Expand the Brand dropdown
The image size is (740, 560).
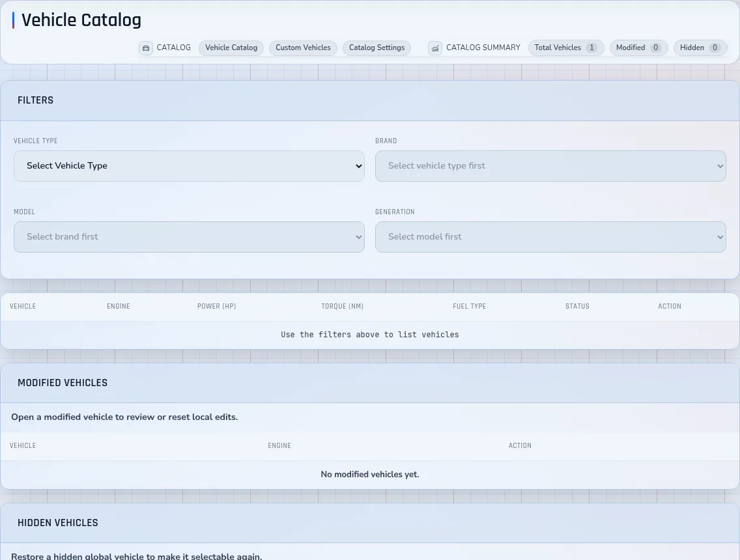click(x=550, y=166)
